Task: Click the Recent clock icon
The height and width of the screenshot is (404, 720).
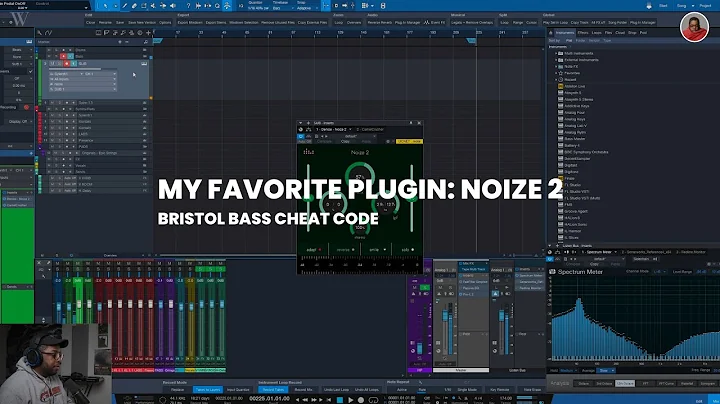Action: pos(560,79)
